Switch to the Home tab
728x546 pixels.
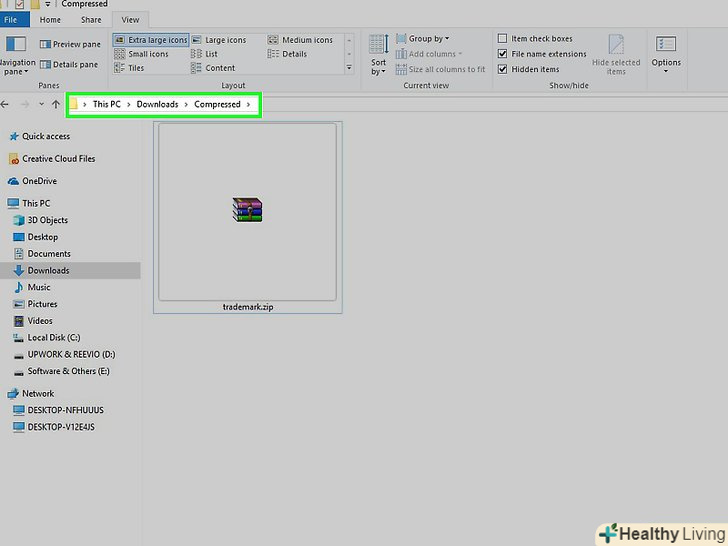pos(50,20)
